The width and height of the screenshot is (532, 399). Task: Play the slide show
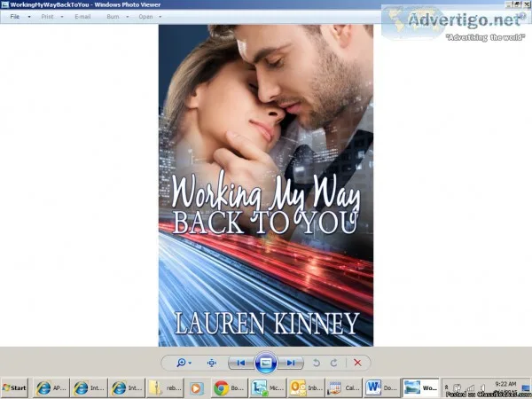pyautogui.click(x=266, y=363)
